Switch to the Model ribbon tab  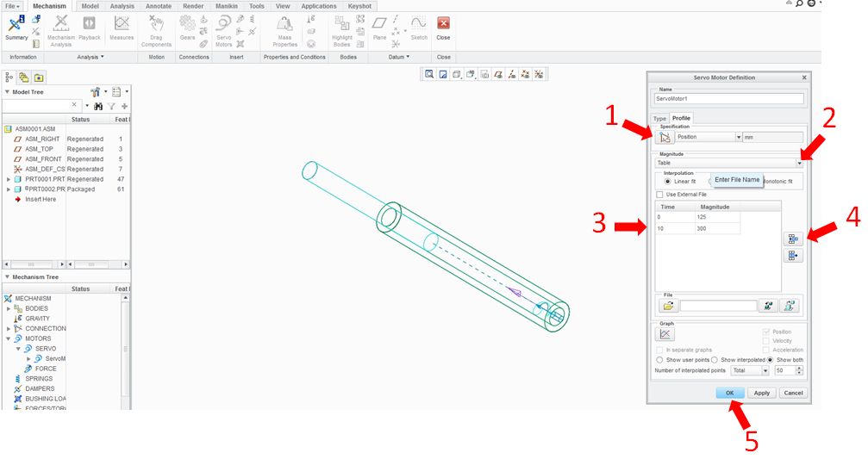coord(91,6)
